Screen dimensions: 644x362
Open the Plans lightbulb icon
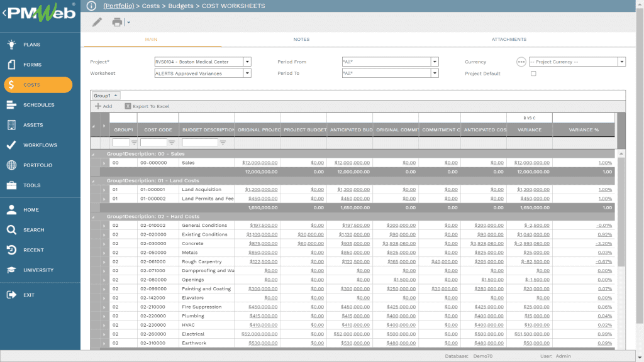tap(11, 45)
